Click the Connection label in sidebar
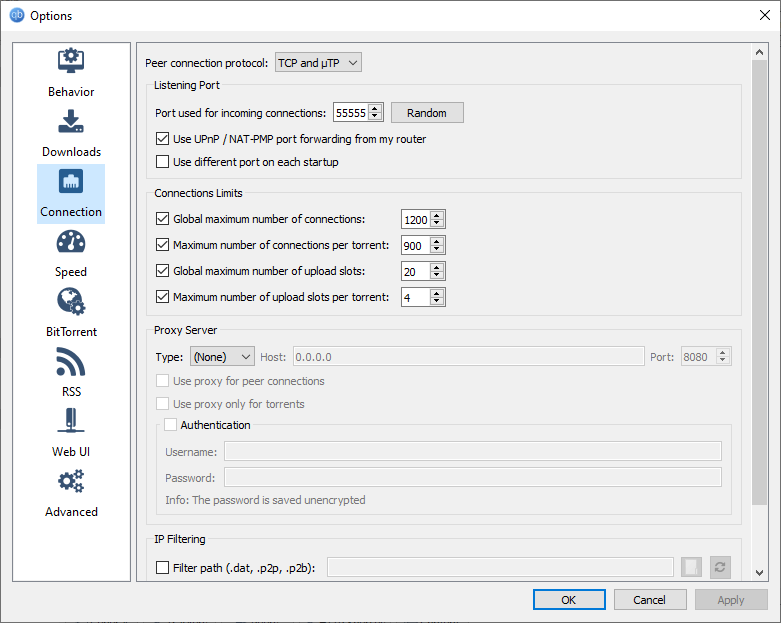781x623 pixels. coord(71,212)
